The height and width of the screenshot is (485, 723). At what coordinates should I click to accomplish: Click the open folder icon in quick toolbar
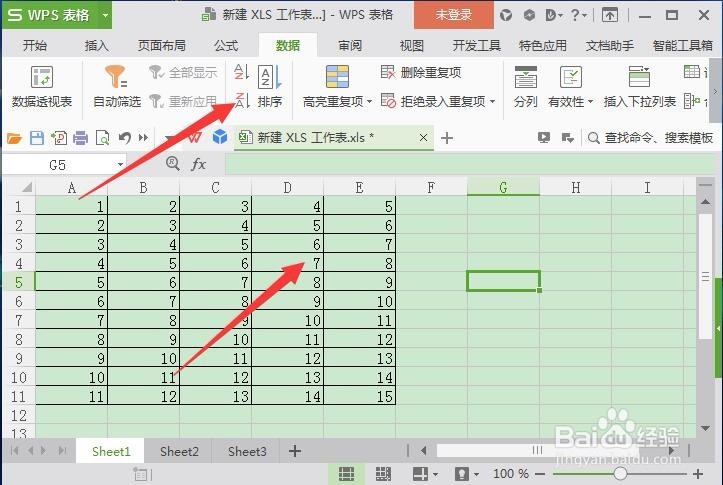click(x=14, y=138)
